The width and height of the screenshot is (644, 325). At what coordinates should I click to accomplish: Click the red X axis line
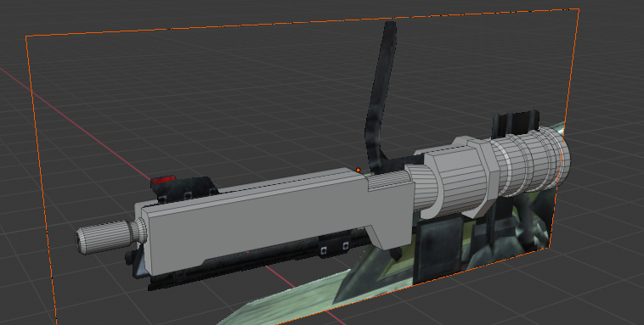tap(74, 124)
